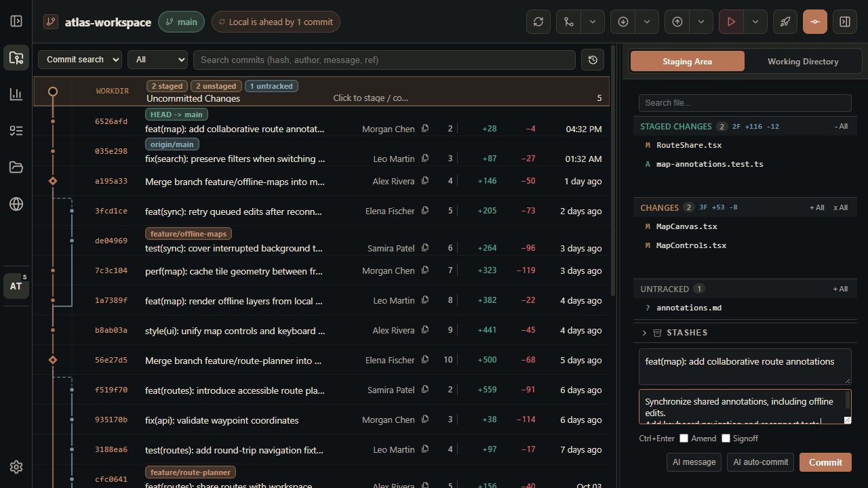
Task: Open the repository view sidebar icon
Action: [x=16, y=58]
